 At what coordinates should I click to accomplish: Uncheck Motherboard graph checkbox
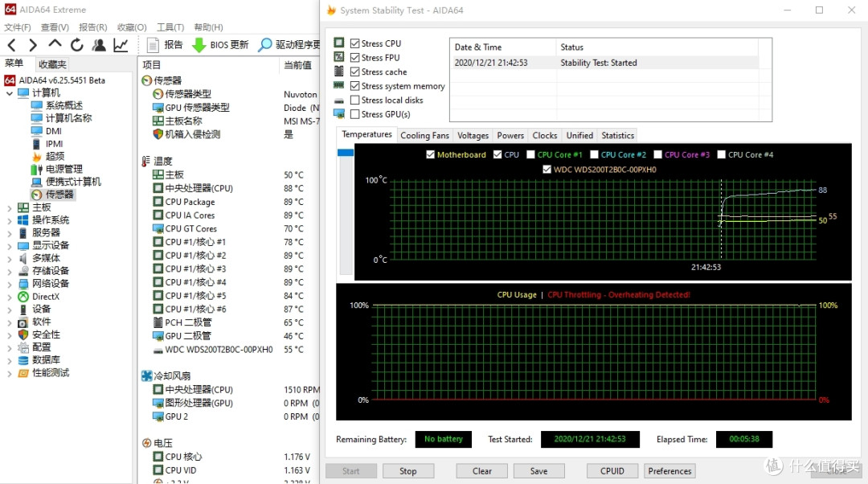pyautogui.click(x=430, y=154)
